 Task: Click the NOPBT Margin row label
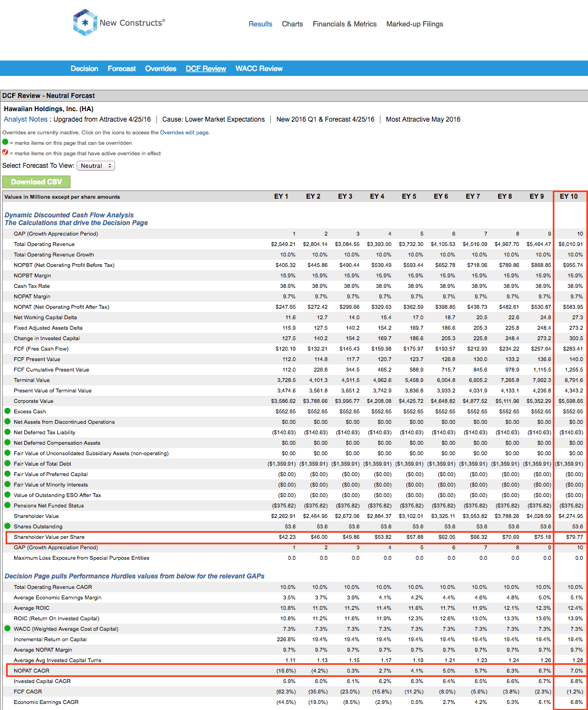[32, 275]
